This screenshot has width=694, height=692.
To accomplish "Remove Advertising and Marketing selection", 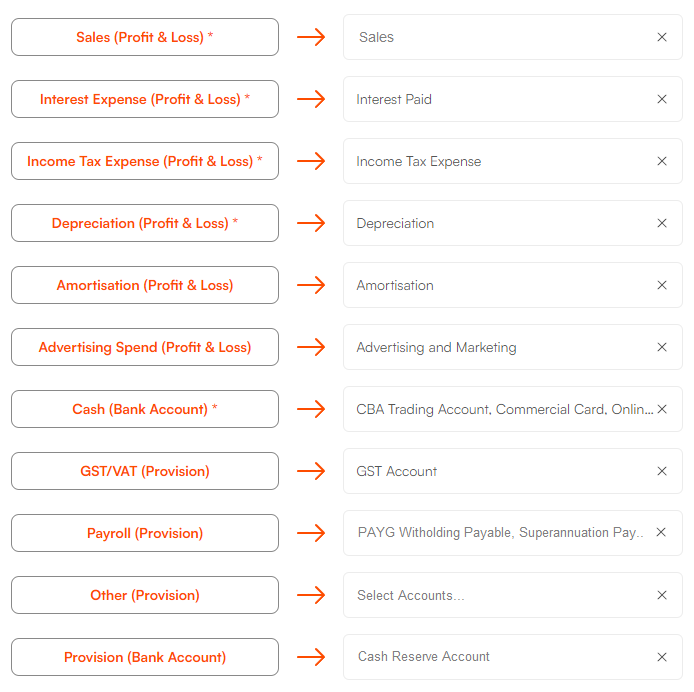I will click(x=662, y=347).
